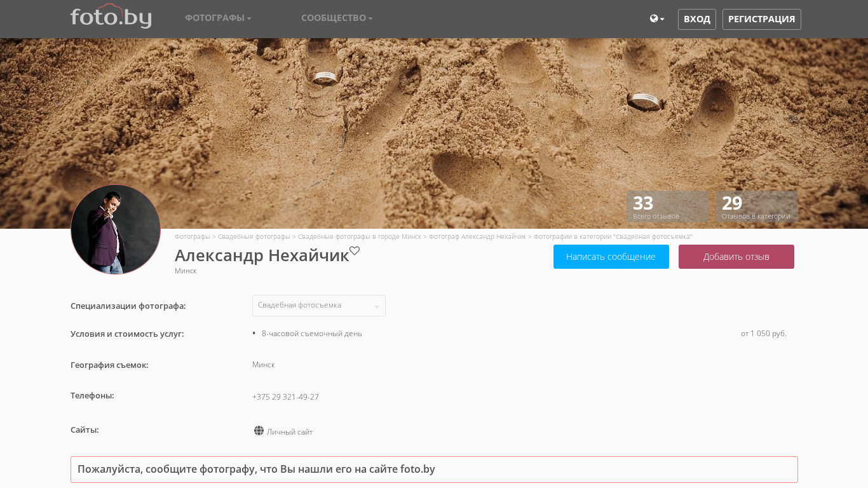Click the globe icon beside Личный сайт

[259, 431]
